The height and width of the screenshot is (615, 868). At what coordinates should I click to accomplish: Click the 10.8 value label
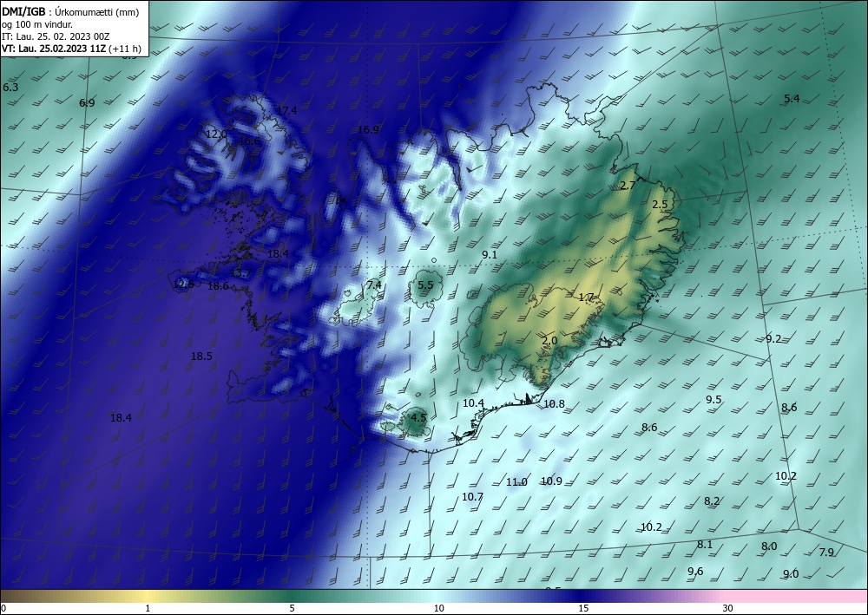point(554,403)
